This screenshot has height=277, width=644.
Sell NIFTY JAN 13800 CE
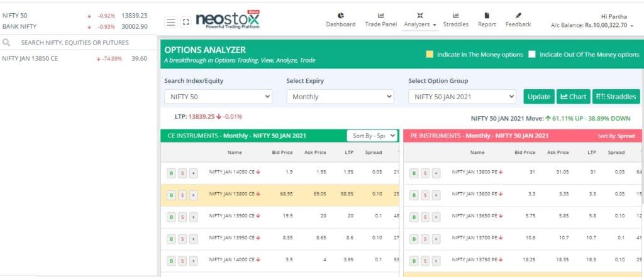point(182,195)
